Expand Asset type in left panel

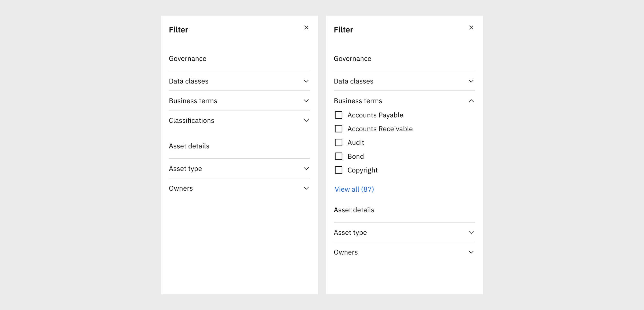[306, 169]
